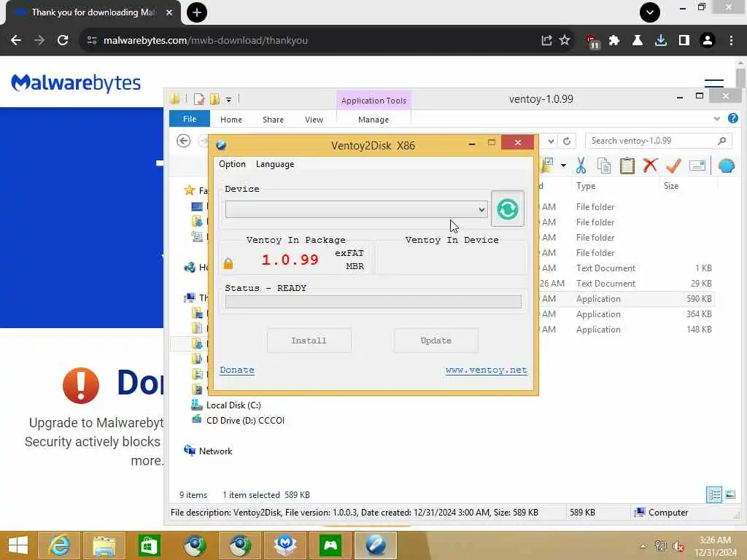Screen dimensions: 747x560
Task: Open the File tab in Explorer ribbon
Action: (x=190, y=119)
